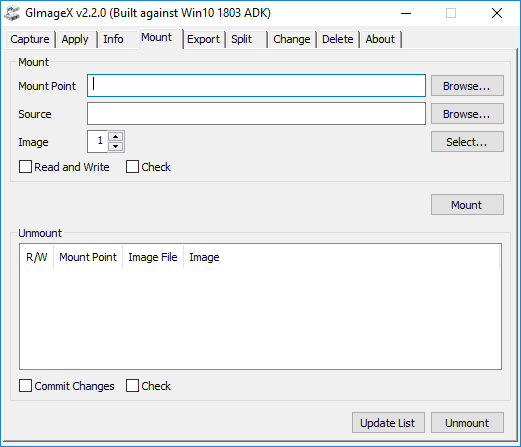Decrease Image number with down arrow
The image size is (521, 447).
point(116,146)
